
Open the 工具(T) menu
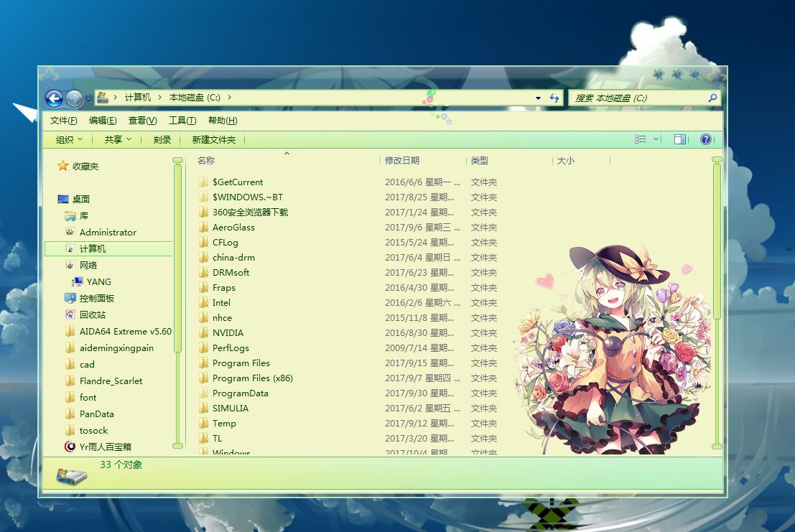182,121
